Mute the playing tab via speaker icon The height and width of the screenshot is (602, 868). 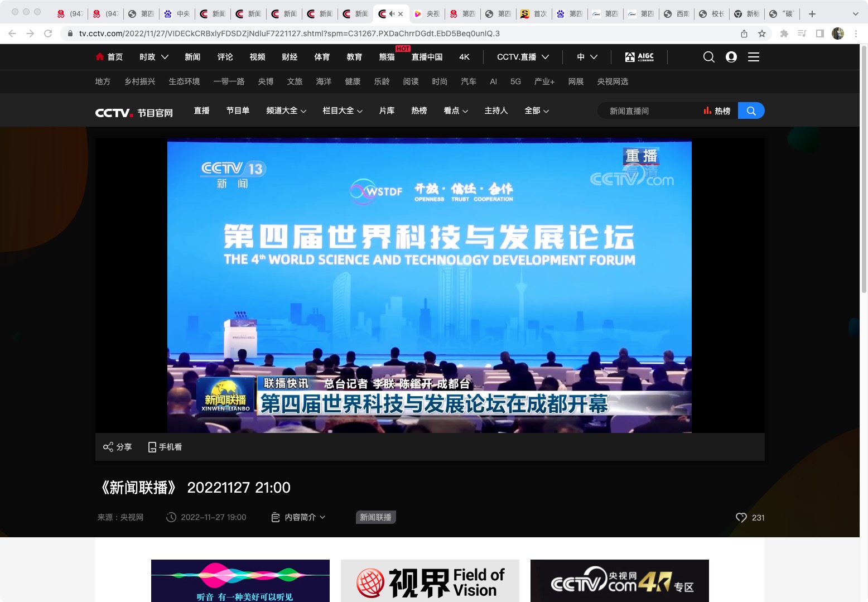(392, 14)
